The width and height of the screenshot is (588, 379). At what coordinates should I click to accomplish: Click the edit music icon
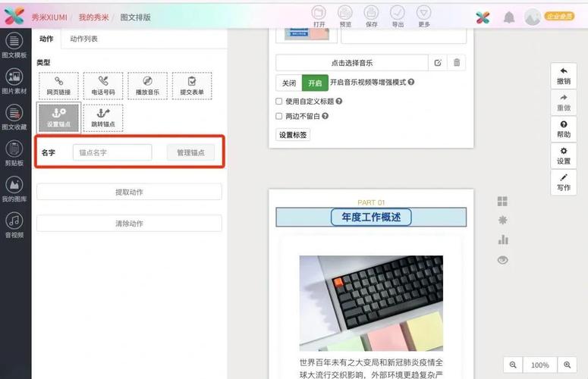click(x=438, y=63)
